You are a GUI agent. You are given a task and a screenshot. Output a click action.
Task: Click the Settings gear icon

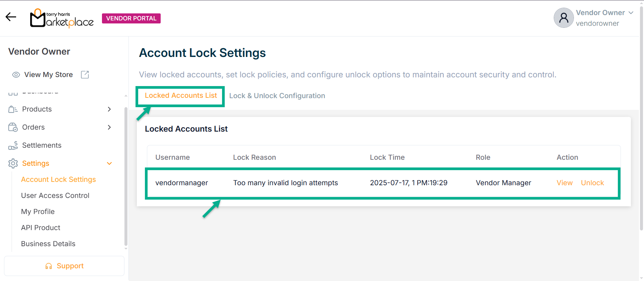click(13, 163)
